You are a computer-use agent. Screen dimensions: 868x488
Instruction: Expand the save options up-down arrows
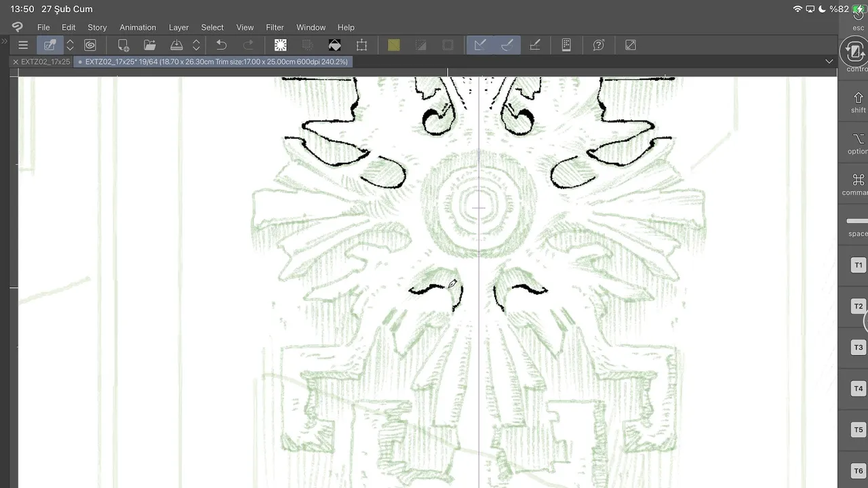[x=196, y=45]
